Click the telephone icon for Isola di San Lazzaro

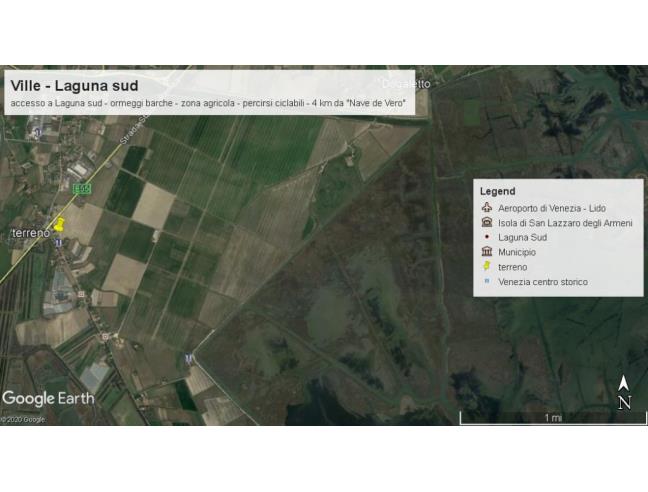click(486, 223)
